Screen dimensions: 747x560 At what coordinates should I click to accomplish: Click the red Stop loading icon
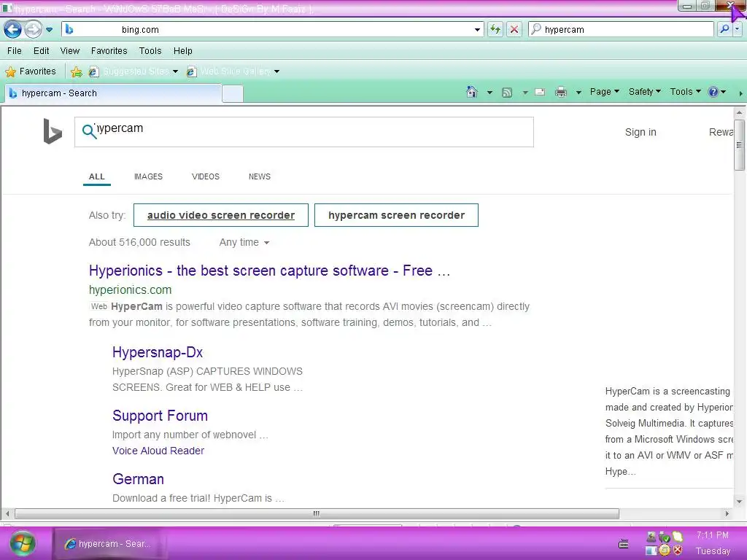(514, 29)
